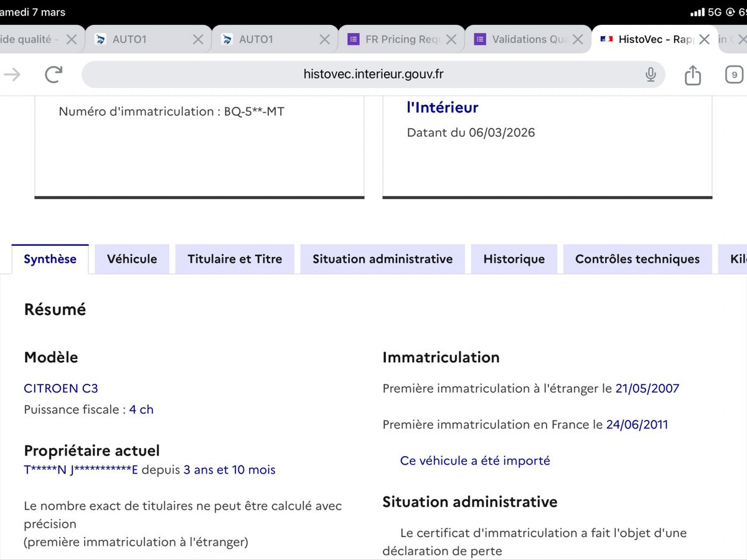Reload the HistoVec page
Viewport: 747px width, 560px height.
coord(54,75)
